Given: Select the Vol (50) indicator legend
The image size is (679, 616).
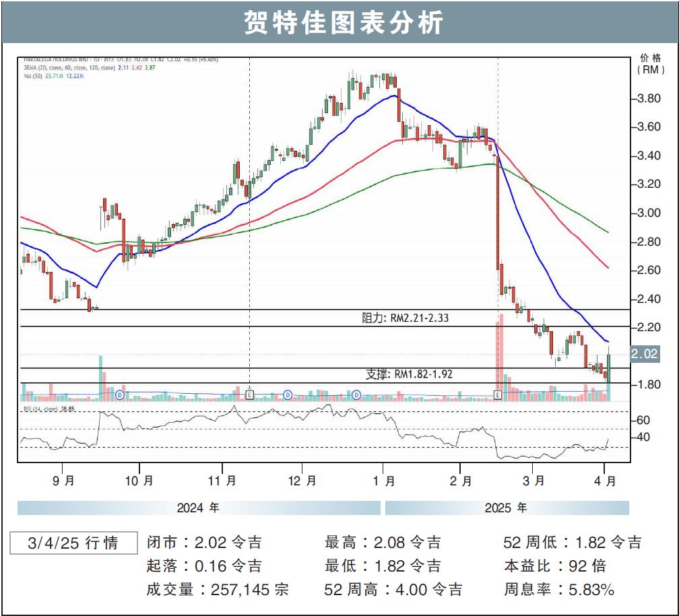Looking at the screenshot, I should pyautogui.click(x=54, y=76).
